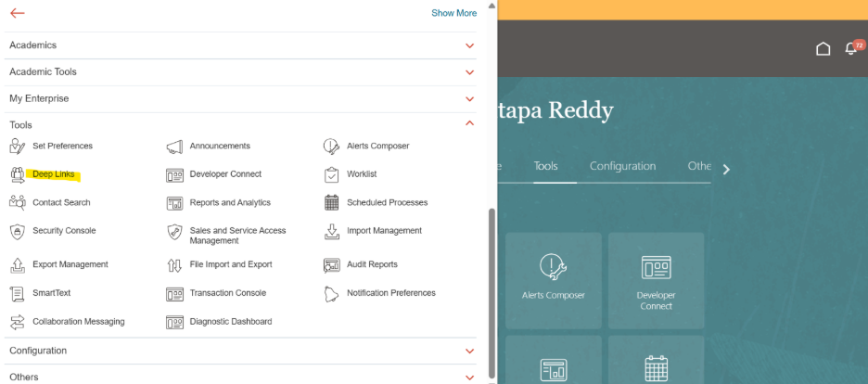Click the Announcements label

220,146
